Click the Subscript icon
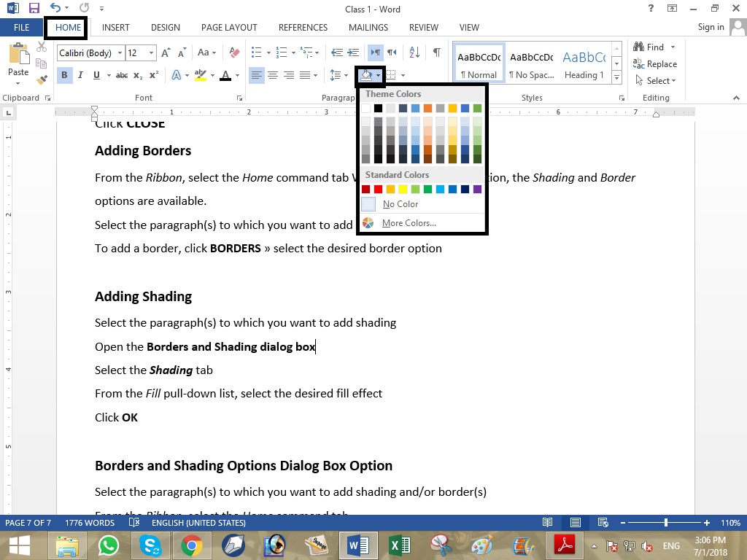 point(137,75)
